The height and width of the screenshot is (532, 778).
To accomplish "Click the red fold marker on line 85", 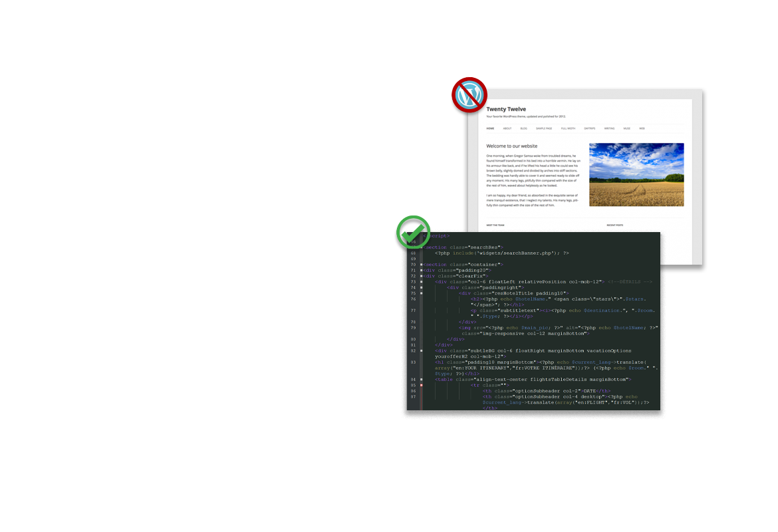I will (422, 385).
